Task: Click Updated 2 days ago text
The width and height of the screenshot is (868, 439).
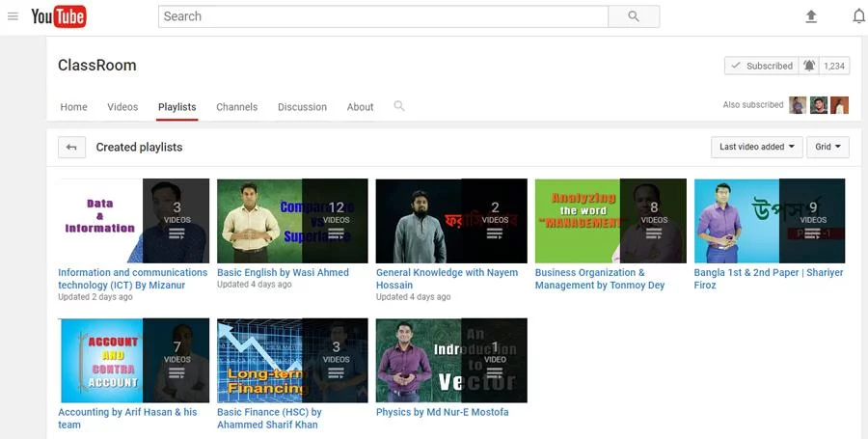Action: click(95, 297)
